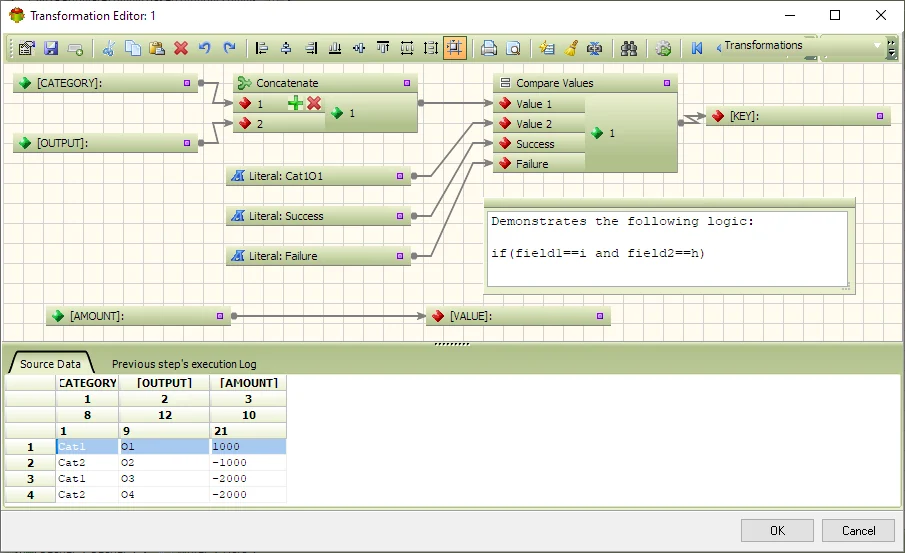Screen dimensions: 905x553
Task: Select the [CATEGORY] source node
Action: click(x=105, y=83)
